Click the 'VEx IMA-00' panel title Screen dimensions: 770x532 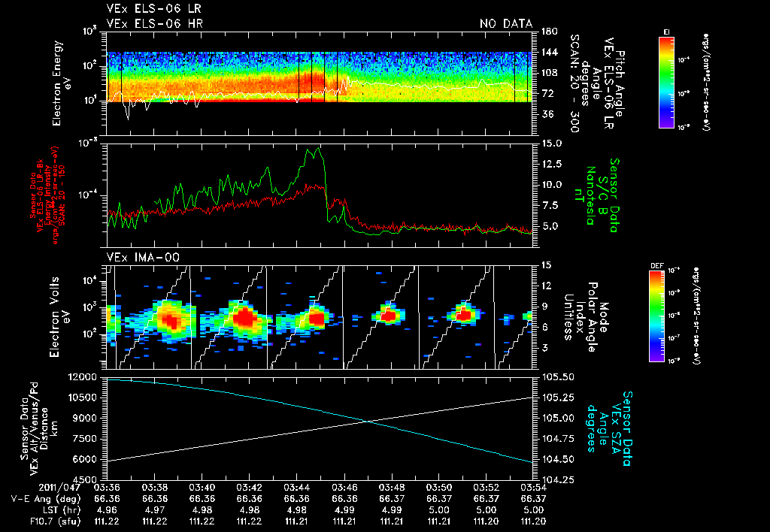point(143,257)
